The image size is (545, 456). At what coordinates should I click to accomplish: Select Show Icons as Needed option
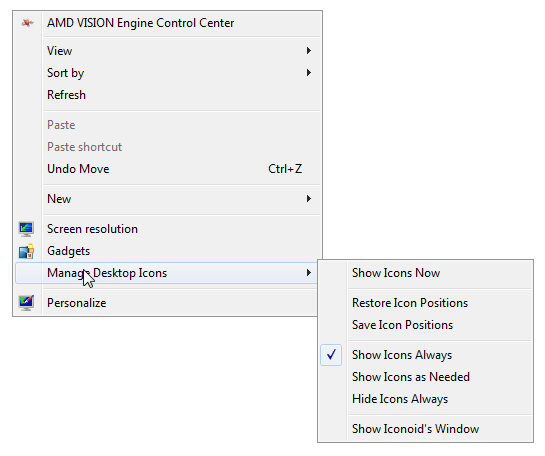pyautogui.click(x=411, y=377)
